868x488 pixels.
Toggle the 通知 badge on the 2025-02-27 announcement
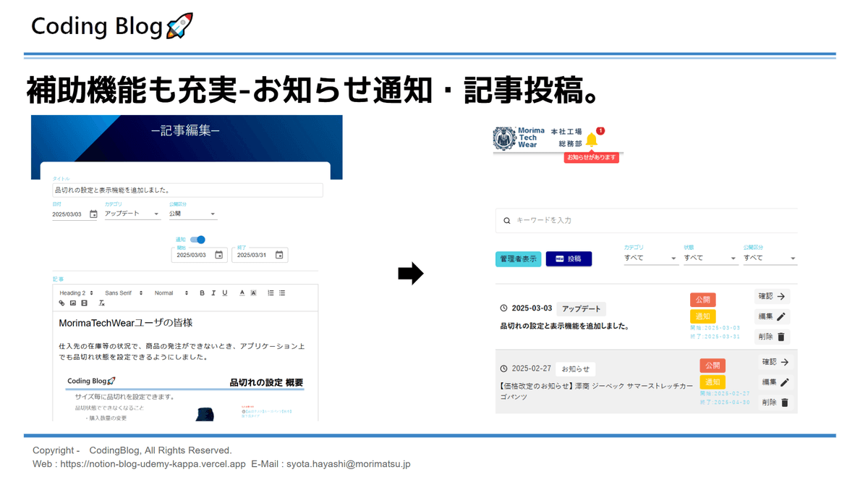click(712, 382)
